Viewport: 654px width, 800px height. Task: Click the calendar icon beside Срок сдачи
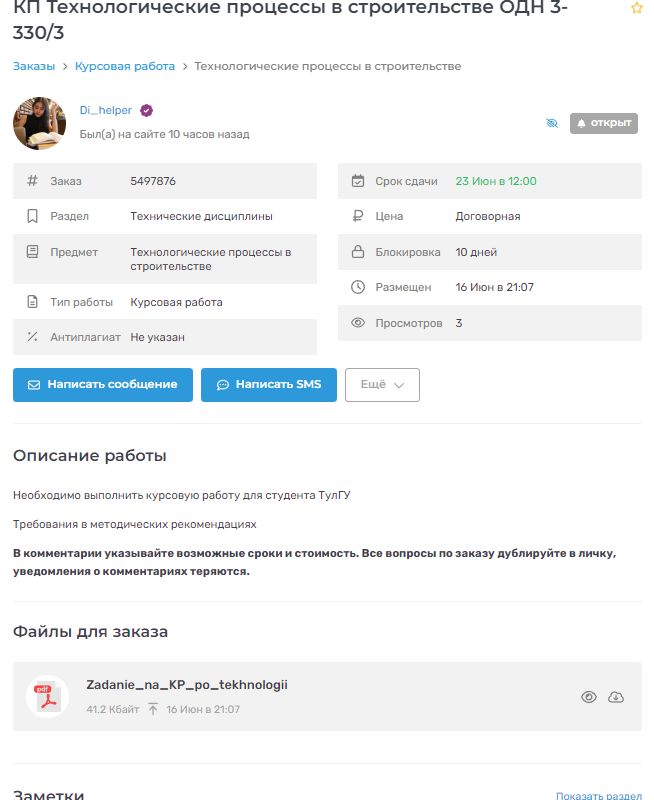click(358, 181)
